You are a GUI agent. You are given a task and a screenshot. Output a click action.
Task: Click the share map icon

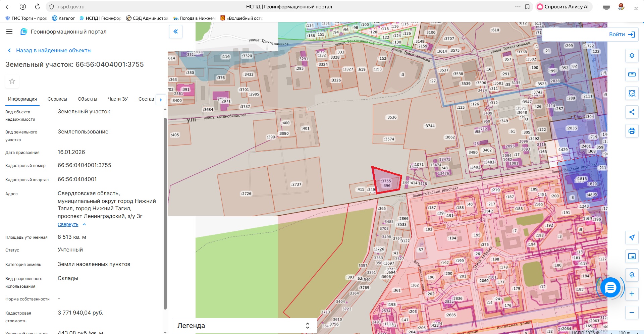click(x=632, y=112)
